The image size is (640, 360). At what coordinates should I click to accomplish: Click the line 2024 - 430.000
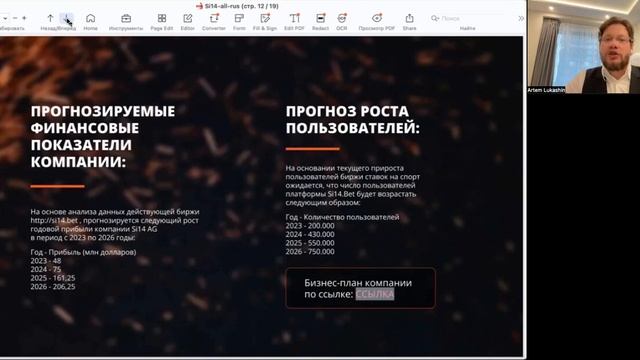(x=310, y=234)
